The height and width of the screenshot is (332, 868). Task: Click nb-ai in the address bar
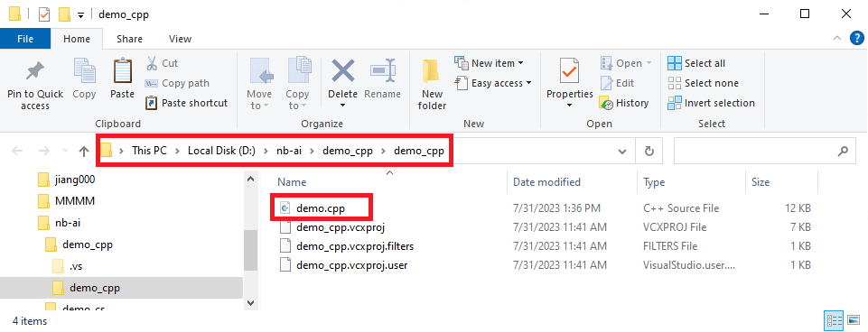click(290, 151)
